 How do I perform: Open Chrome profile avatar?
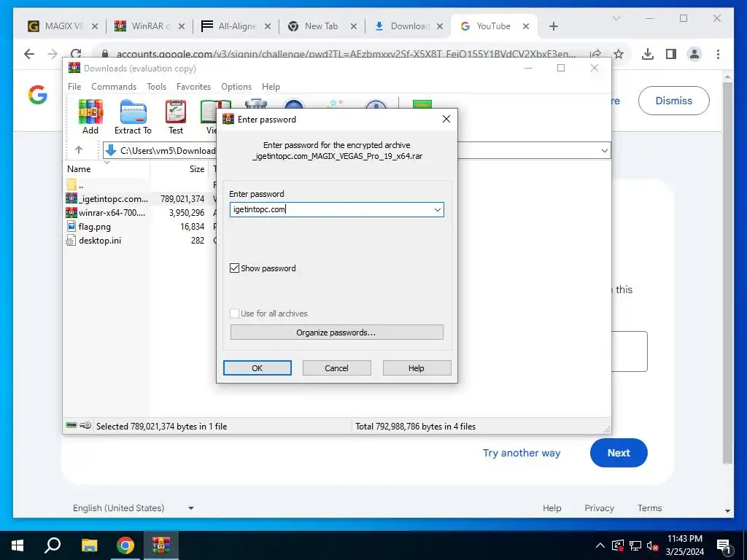(x=694, y=54)
